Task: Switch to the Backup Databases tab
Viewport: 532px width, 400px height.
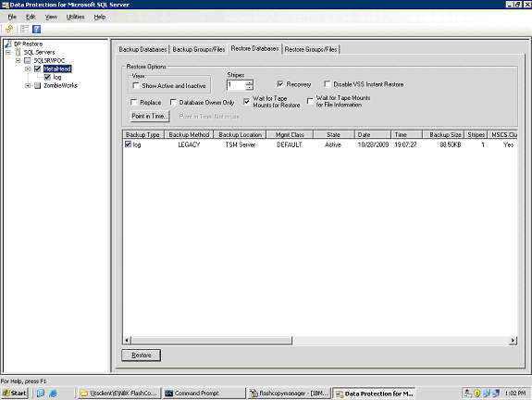Action: (x=142, y=50)
